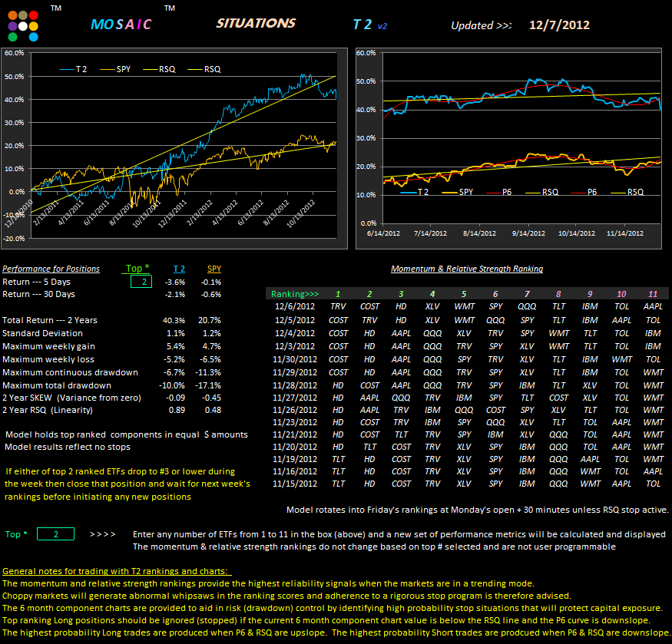The width and height of the screenshot is (672, 644).
Task: Click the Maximum weekly loss label
Action: (x=48, y=359)
